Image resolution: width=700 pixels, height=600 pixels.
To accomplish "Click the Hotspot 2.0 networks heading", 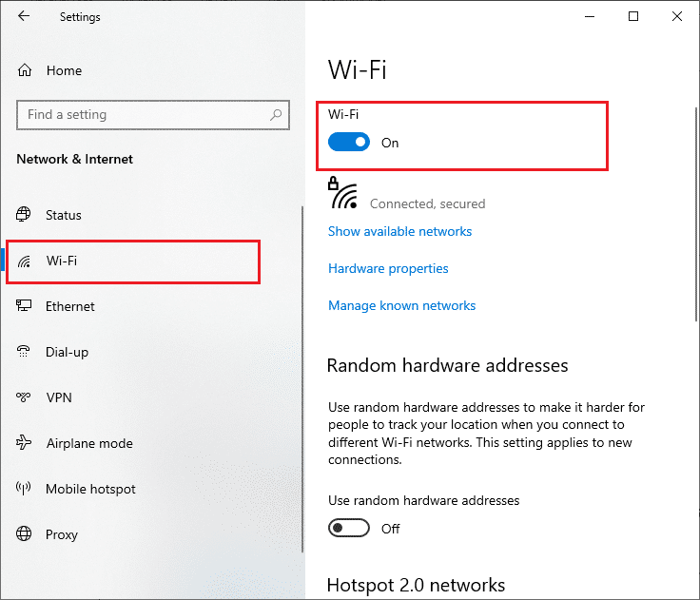I will pos(416,586).
